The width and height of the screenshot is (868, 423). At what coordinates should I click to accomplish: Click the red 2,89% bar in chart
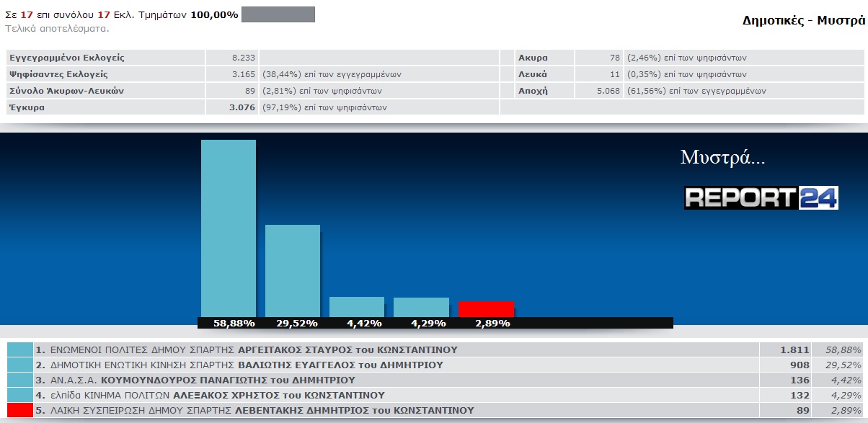[486, 308]
